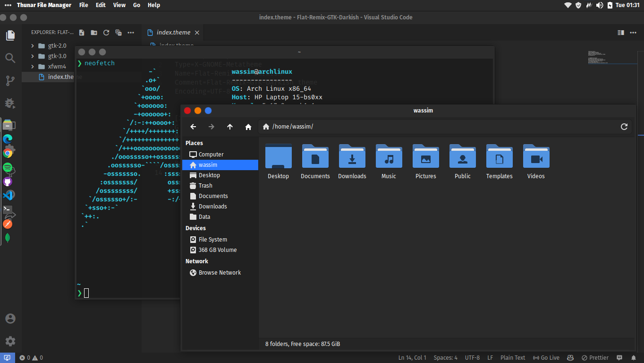Screen dimensions: 644x363
Task: Go back in Thunar file manager
Action: click(193, 127)
